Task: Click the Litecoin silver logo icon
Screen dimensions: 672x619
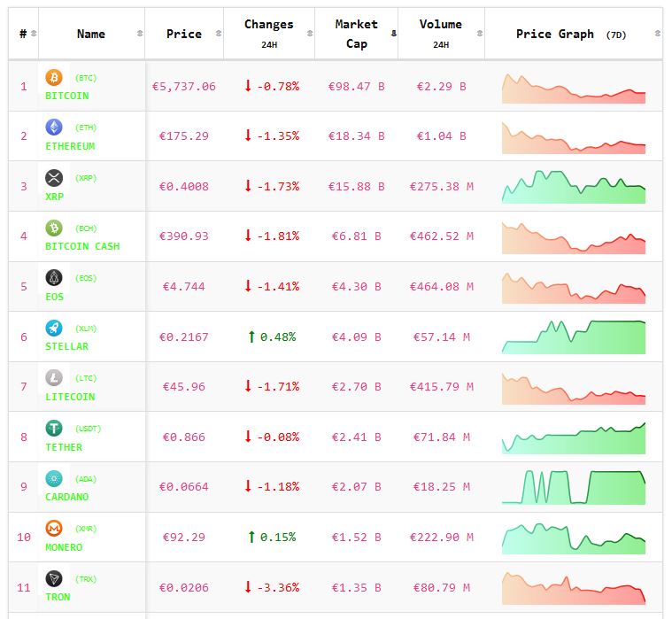Action: coord(54,378)
